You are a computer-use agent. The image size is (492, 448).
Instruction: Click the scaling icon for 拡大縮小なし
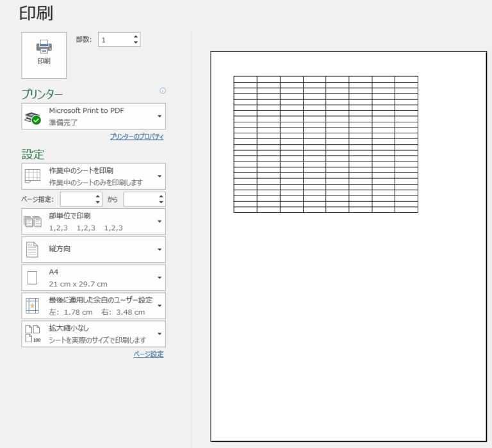point(32,334)
